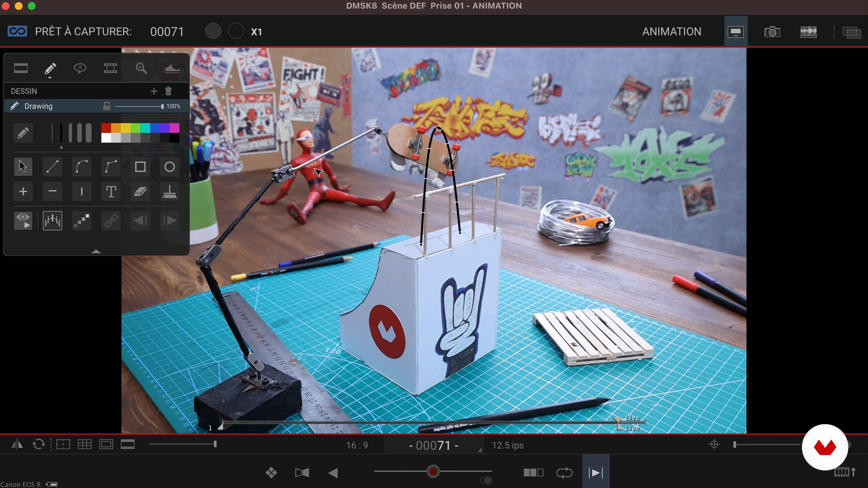Open the histogram tab
Image resolution: width=868 pixels, height=488 pixels.
(x=172, y=68)
